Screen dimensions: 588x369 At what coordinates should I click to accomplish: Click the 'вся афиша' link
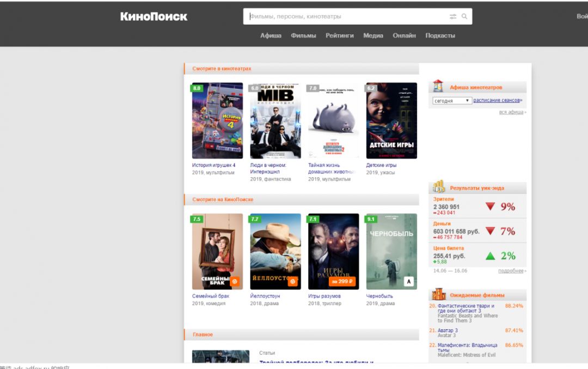click(x=511, y=112)
